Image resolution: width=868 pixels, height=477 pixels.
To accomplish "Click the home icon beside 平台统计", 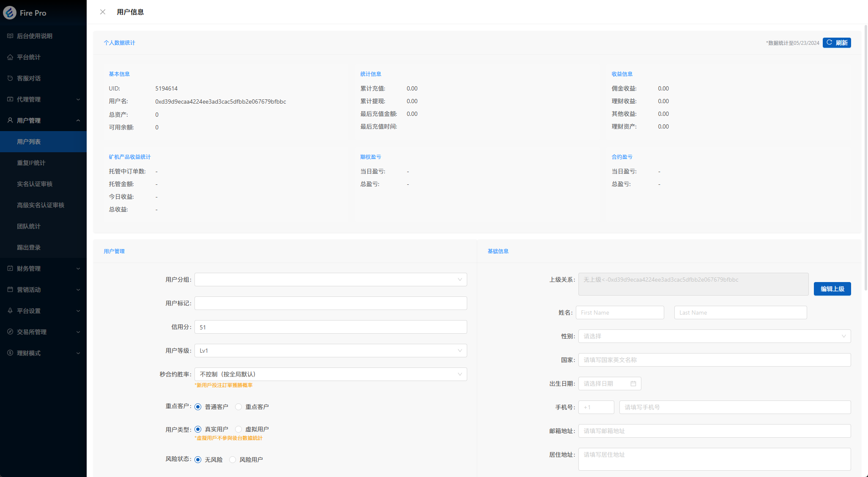I will click(10, 57).
